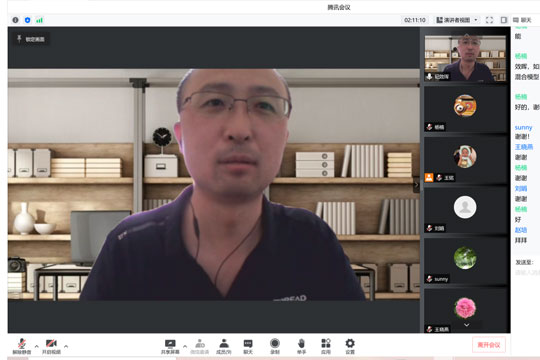Screen dimensions: 540x360
Task: Toggle chat panel tab at top right
Action: click(x=522, y=20)
